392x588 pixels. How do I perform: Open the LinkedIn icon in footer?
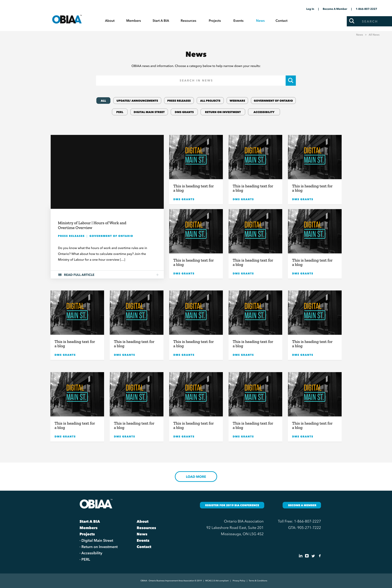300,556
